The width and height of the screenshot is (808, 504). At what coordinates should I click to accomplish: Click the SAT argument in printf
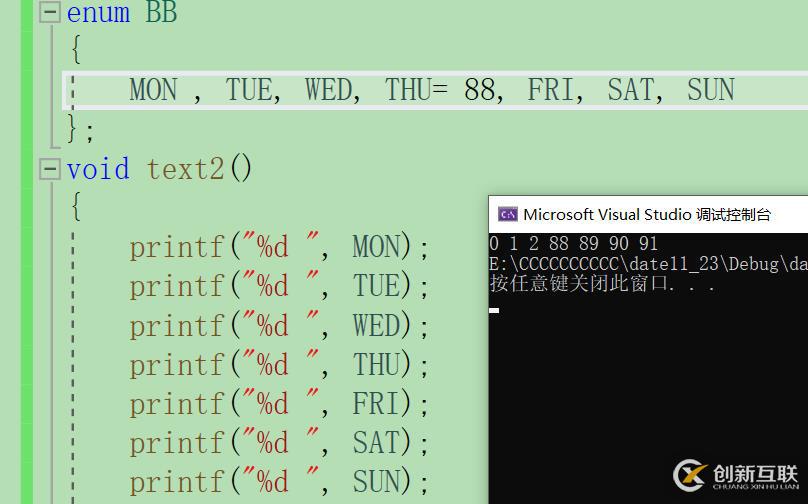pyautogui.click(x=376, y=442)
